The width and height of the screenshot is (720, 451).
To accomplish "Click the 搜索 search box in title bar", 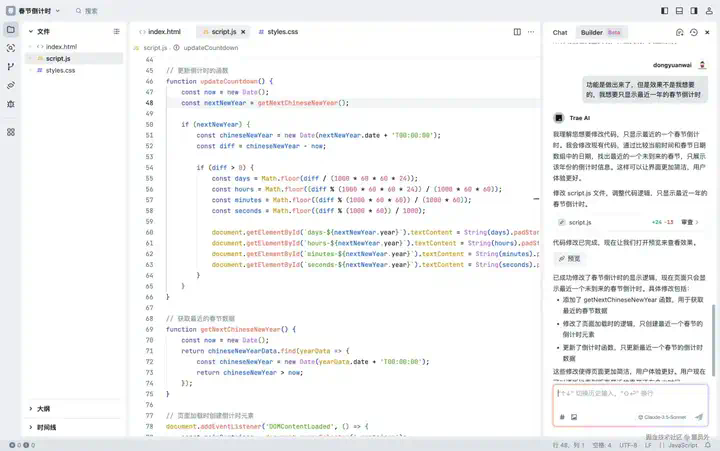I will click(x=87, y=11).
